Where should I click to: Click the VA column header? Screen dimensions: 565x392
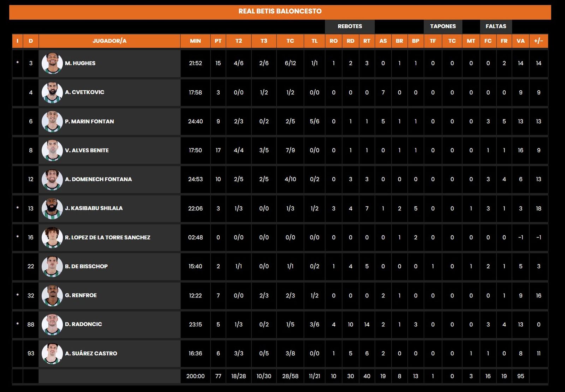tap(521, 41)
